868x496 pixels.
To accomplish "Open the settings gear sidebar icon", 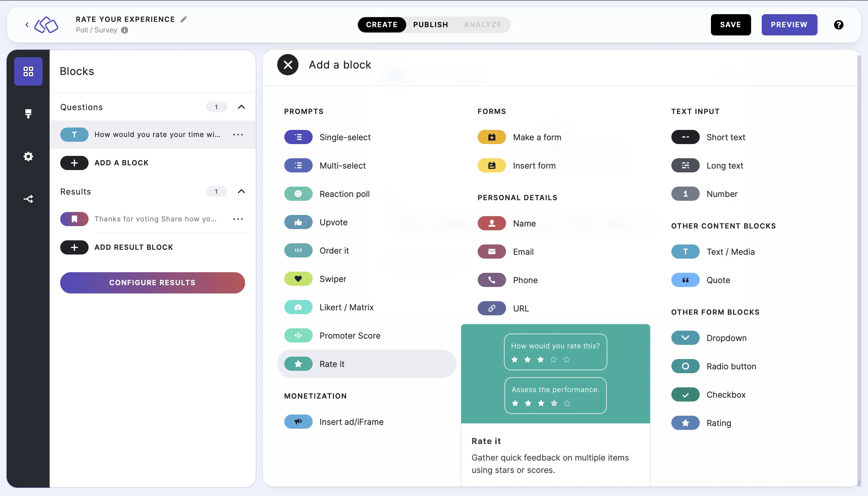I will tap(28, 156).
